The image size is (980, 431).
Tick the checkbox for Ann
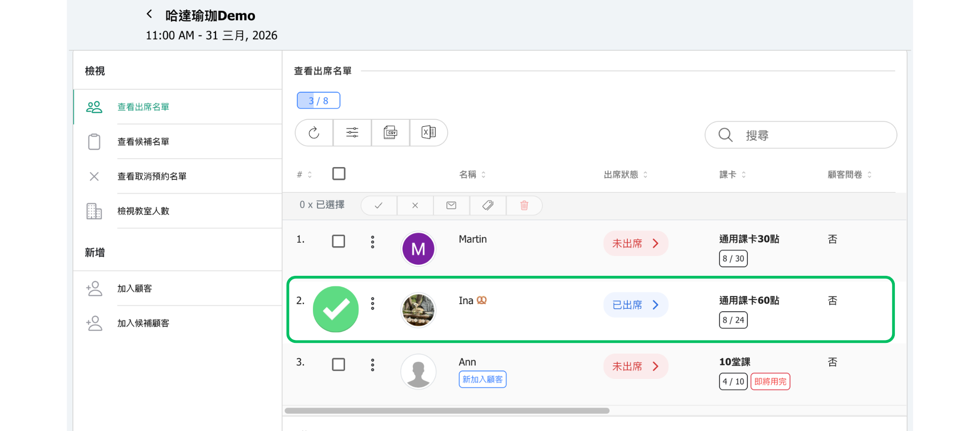pyautogui.click(x=338, y=364)
